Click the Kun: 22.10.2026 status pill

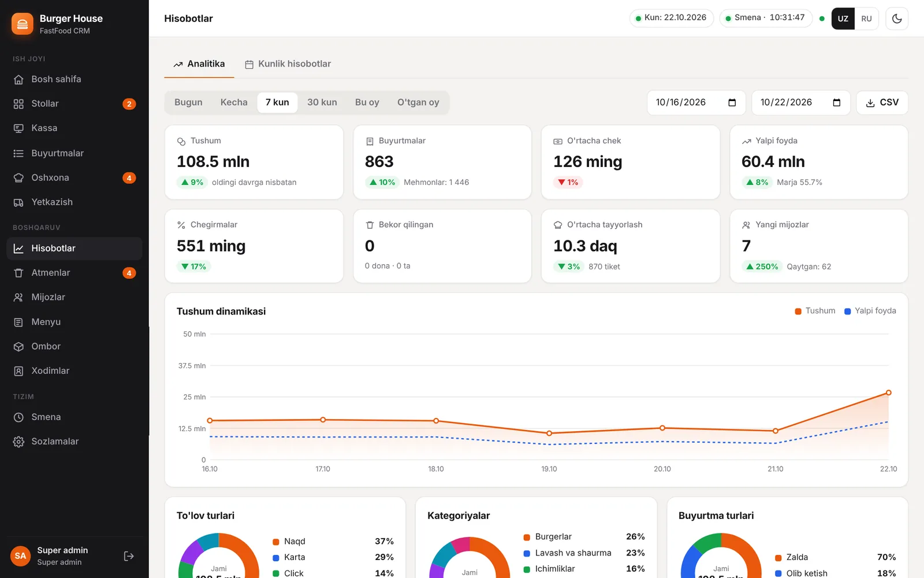(671, 18)
